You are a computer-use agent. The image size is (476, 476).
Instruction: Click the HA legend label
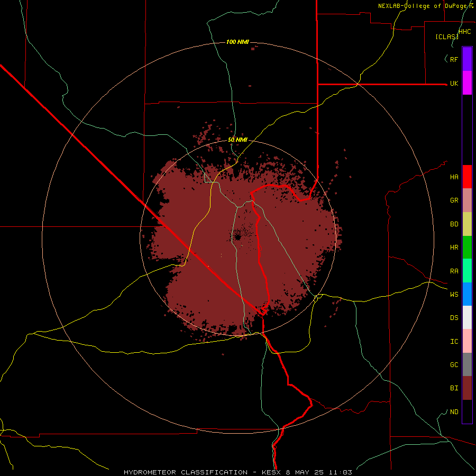click(x=454, y=177)
